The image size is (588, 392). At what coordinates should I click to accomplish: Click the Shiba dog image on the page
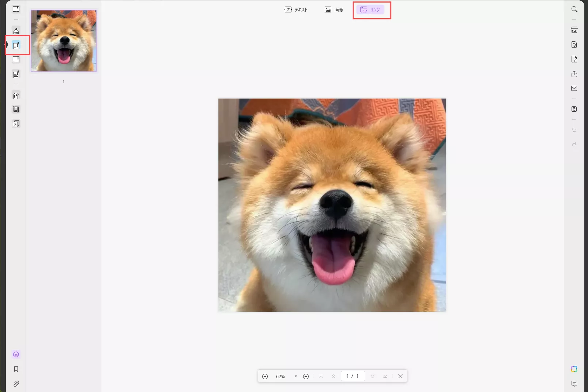click(x=332, y=205)
